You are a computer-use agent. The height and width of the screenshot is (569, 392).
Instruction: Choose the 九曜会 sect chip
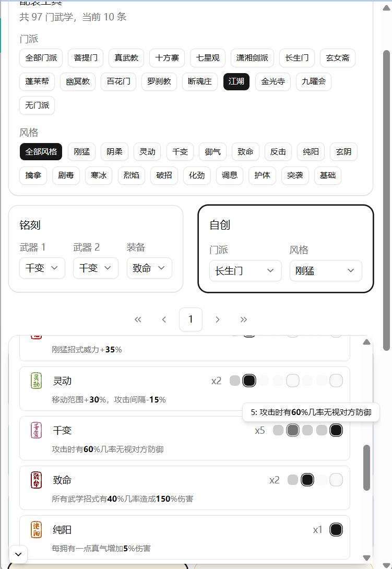(314, 81)
